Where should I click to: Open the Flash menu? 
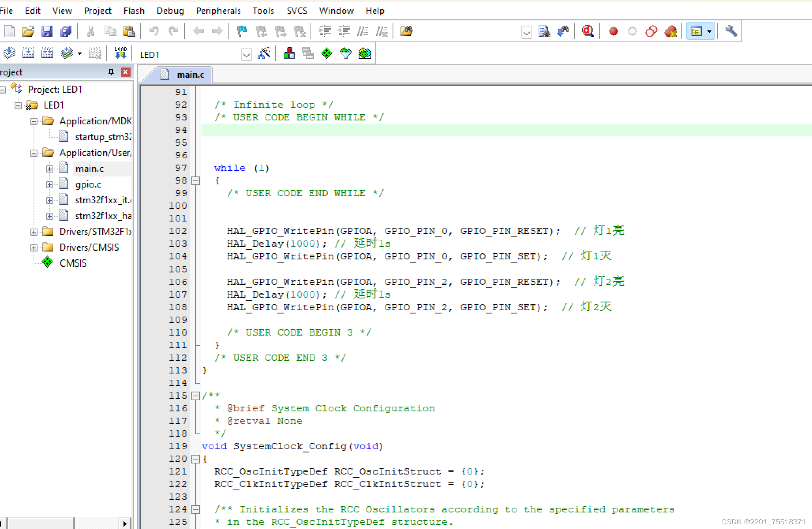pos(134,11)
